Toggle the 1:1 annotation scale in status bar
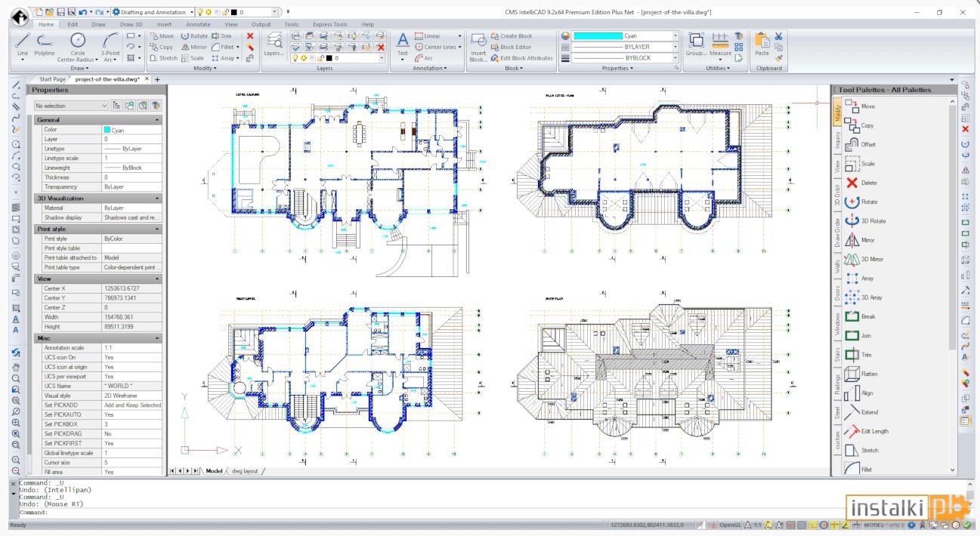The image size is (980, 536). click(756, 525)
